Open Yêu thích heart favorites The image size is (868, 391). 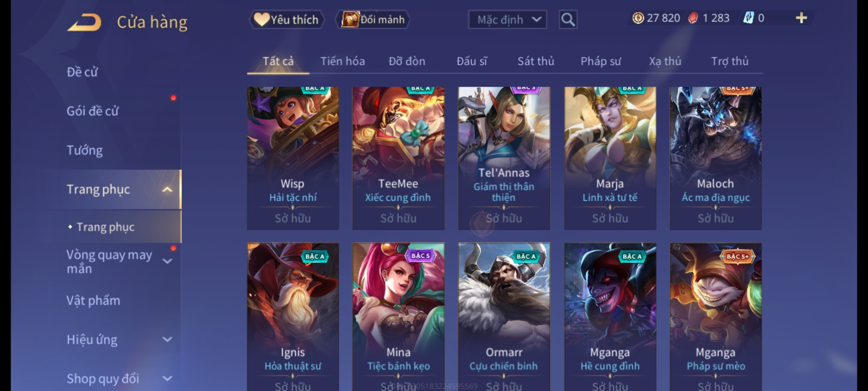(286, 20)
